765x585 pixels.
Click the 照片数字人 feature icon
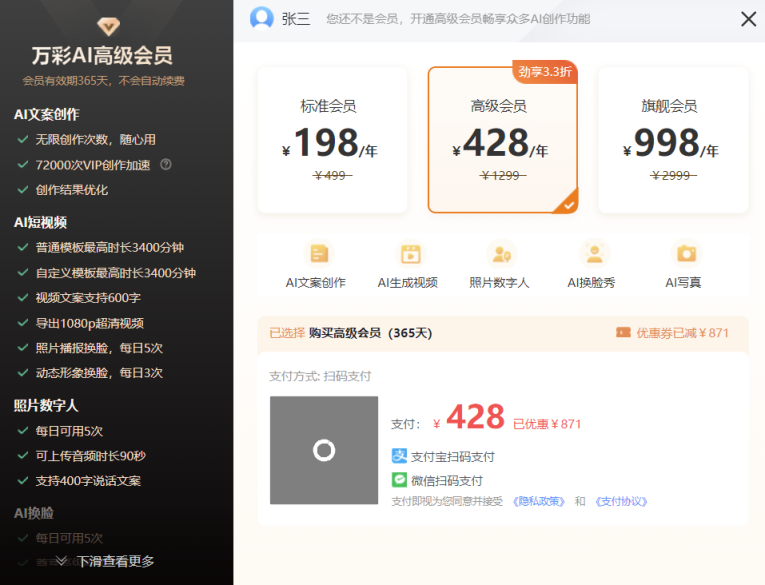pos(502,254)
